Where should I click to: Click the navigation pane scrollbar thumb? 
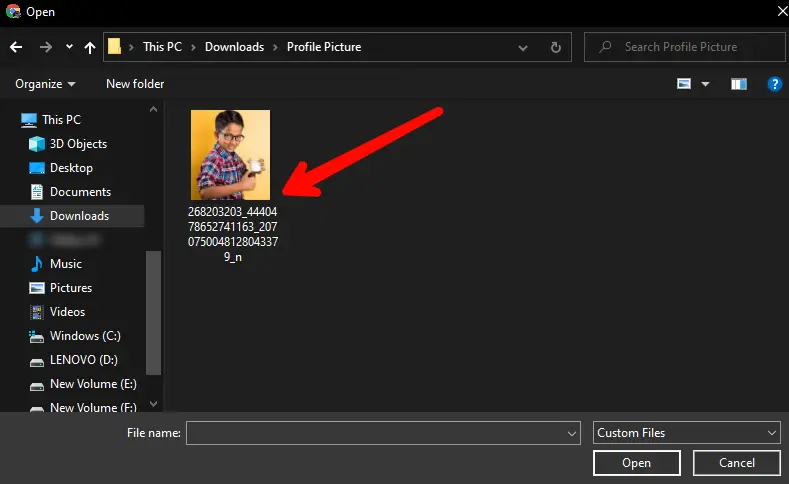pos(153,312)
